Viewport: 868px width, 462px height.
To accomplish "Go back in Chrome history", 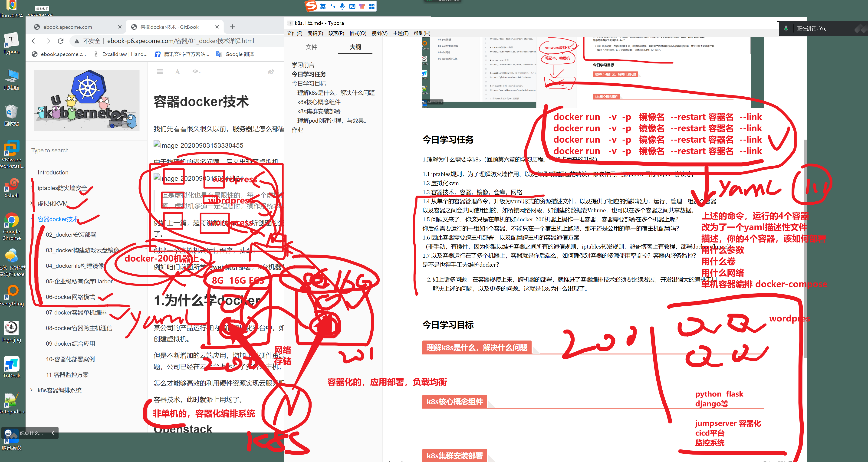I will [34, 41].
